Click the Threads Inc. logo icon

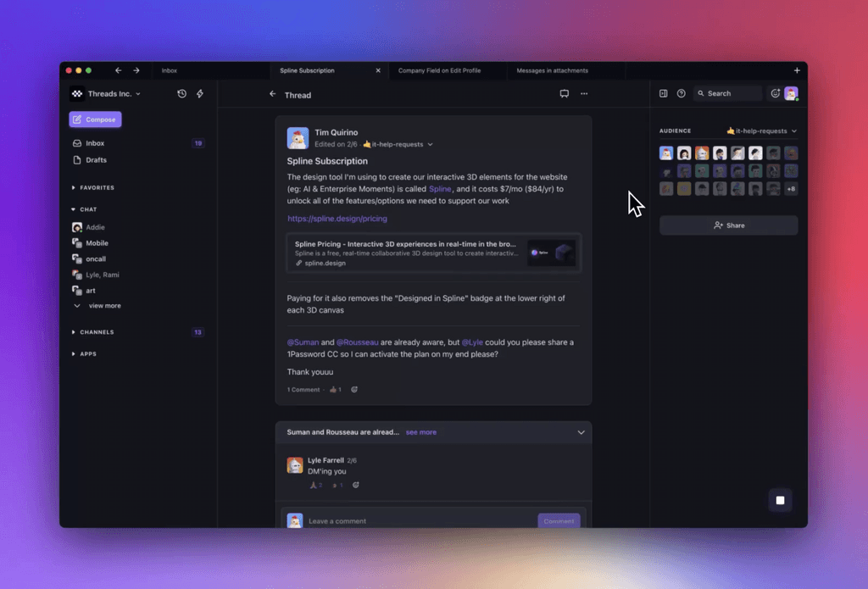point(77,93)
